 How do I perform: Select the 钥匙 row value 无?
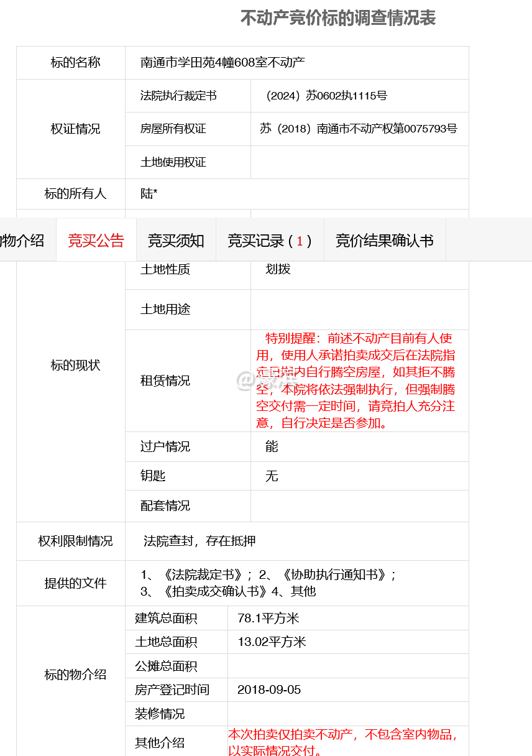270,476
